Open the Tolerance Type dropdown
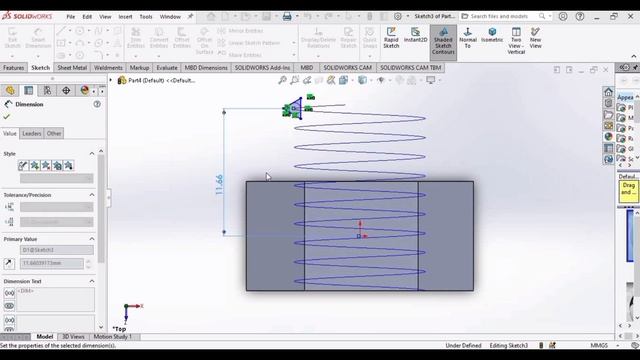640x360 pixels. tap(57, 207)
